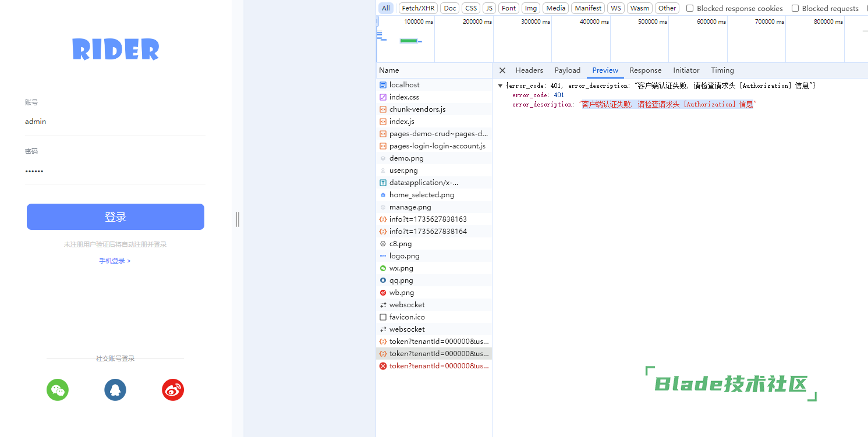Image resolution: width=868 pixels, height=437 pixels.
Task: Enable Blocked response cookies checkbox
Action: 690,8
